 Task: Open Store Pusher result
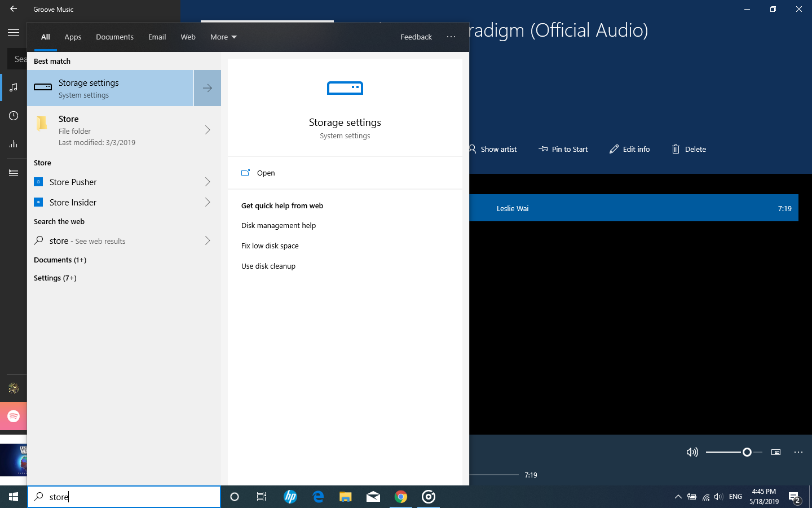point(111,182)
